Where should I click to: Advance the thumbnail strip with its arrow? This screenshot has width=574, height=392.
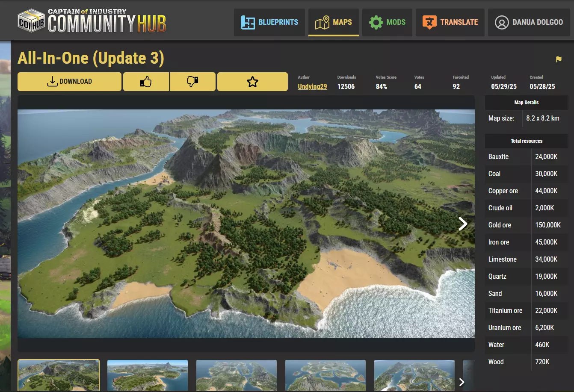click(462, 382)
